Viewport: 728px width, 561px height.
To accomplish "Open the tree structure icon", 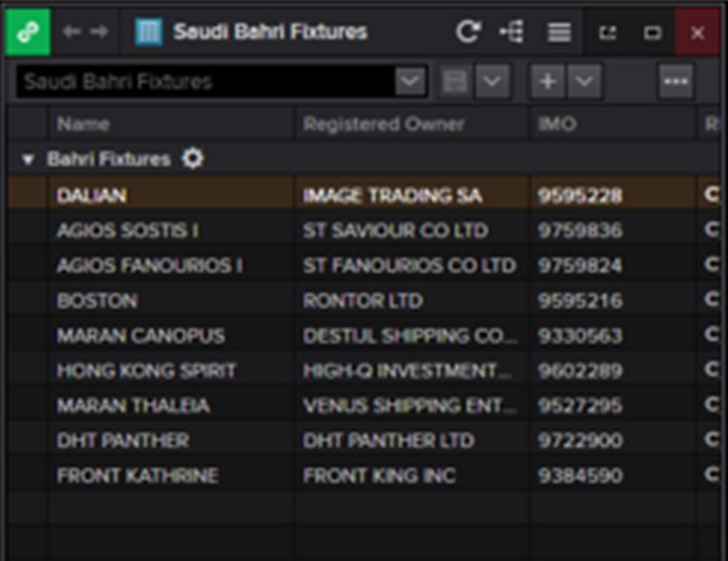I will 512,32.
